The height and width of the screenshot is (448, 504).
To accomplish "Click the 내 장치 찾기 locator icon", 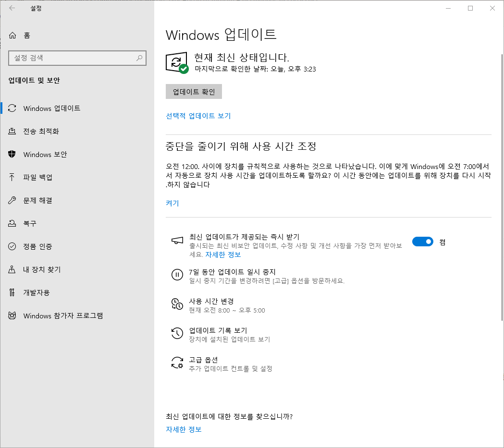I will (x=12, y=269).
